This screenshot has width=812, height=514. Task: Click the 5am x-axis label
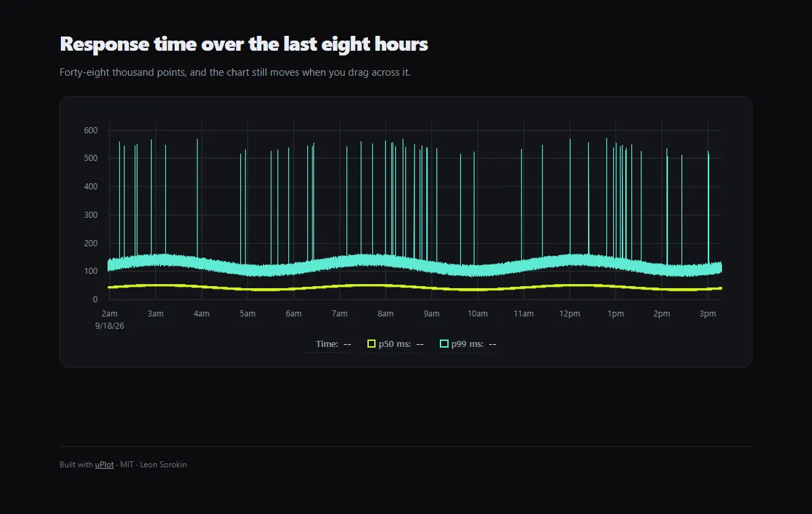click(248, 314)
